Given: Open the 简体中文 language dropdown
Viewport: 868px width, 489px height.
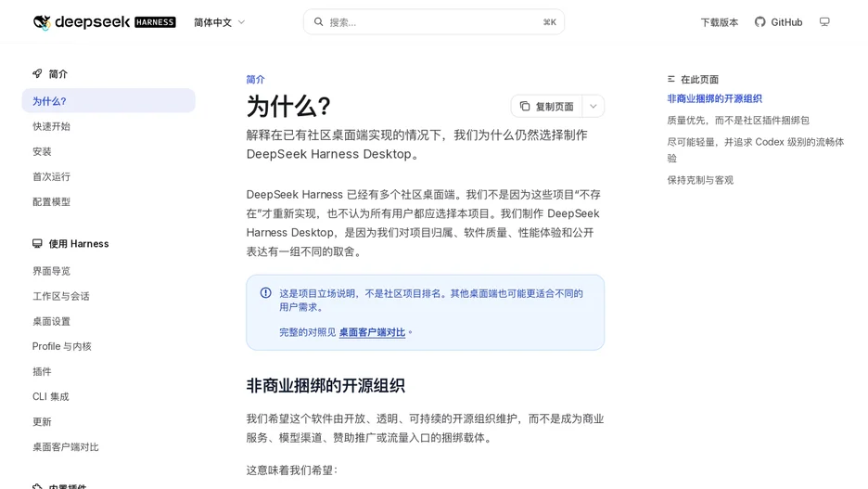Looking at the screenshot, I should click(x=219, y=22).
